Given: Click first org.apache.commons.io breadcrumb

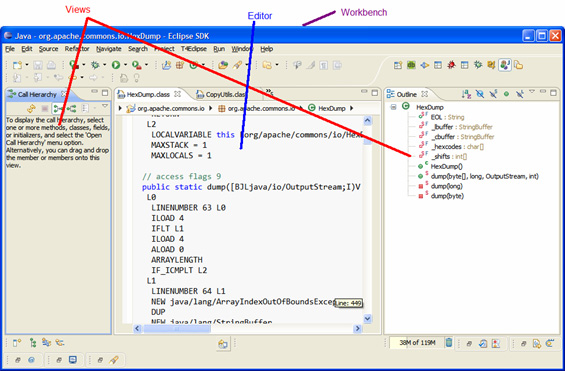Looking at the screenshot, I should 166,108.
